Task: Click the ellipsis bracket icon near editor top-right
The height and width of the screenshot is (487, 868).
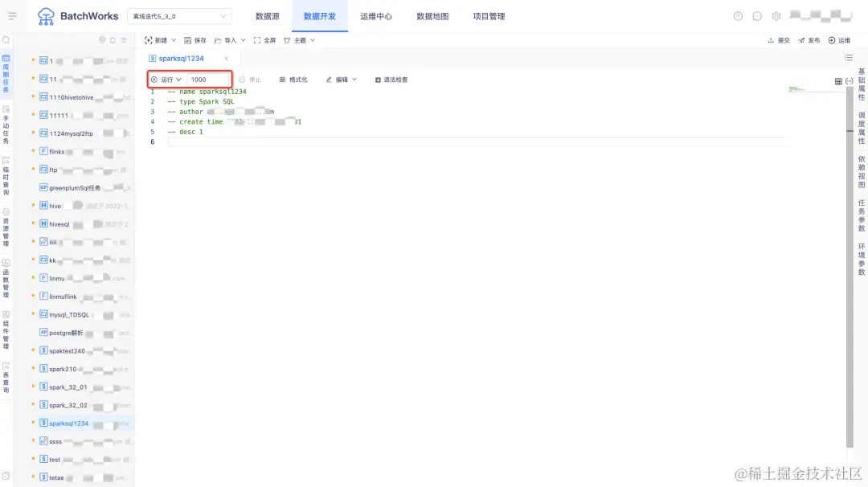Action: [x=850, y=81]
